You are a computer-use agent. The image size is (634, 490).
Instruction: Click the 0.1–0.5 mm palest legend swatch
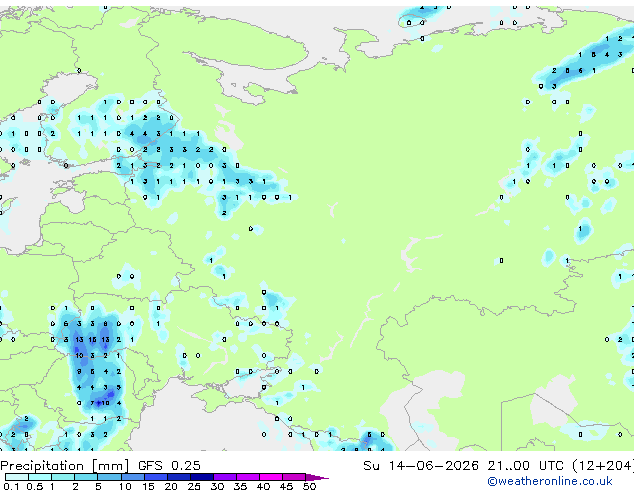[17, 477]
